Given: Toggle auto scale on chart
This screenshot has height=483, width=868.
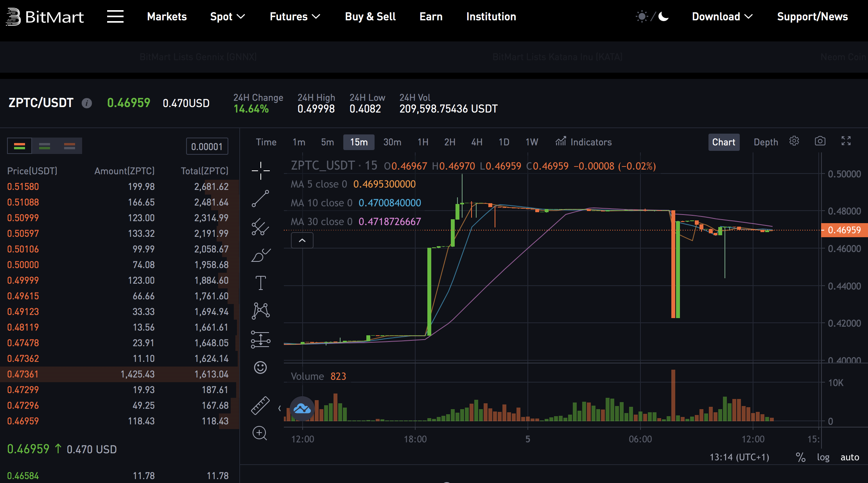Looking at the screenshot, I should tap(850, 457).
